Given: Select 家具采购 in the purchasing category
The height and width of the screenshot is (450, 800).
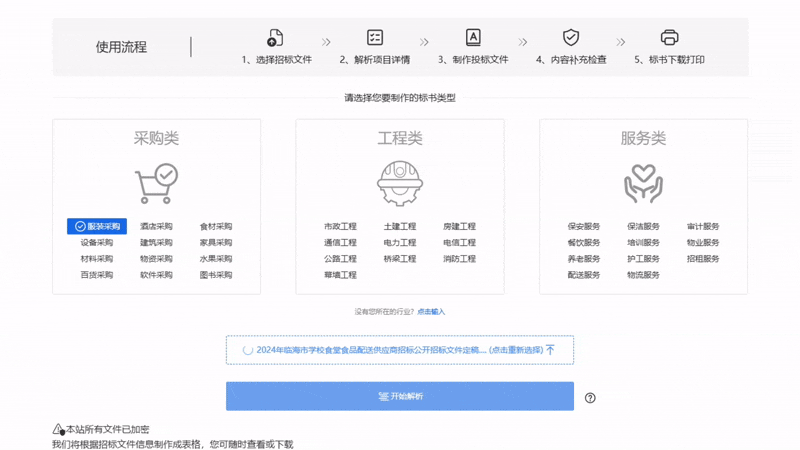Looking at the screenshot, I should point(216,243).
